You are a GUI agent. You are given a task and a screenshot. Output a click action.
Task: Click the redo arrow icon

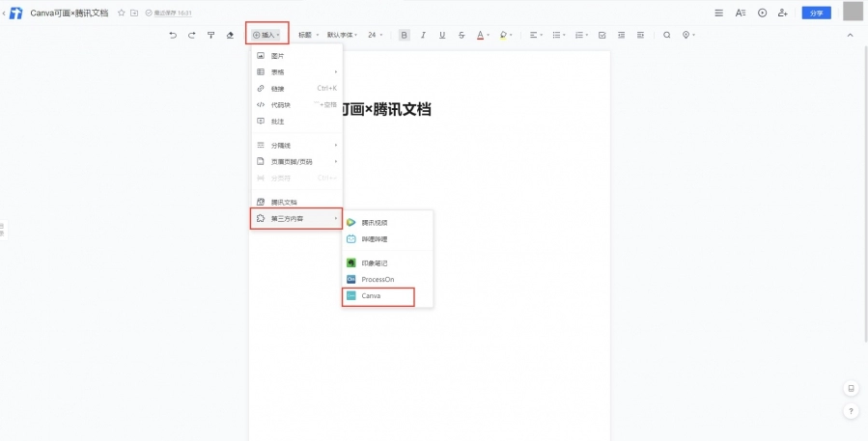(191, 35)
